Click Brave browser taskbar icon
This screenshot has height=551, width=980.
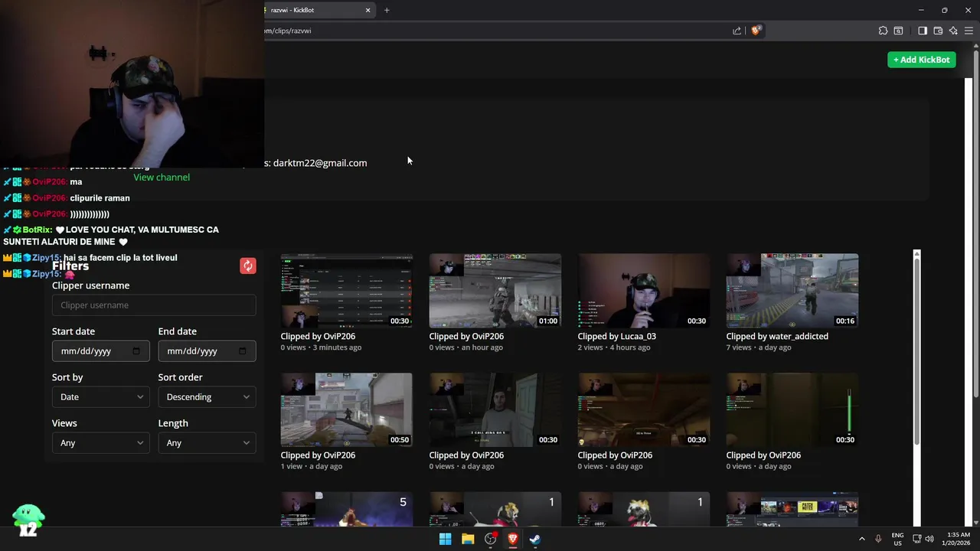(513, 539)
